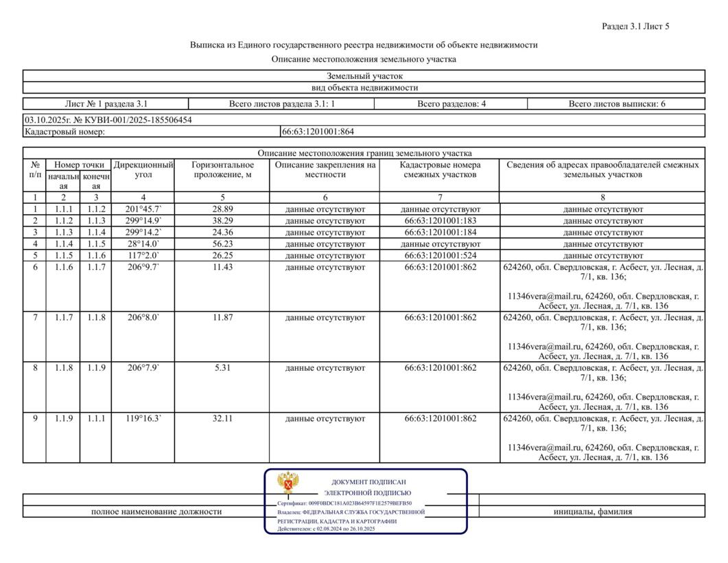Select start point 1.1.9 in last row
The height and width of the screenshot is (563, 728).
pos(63,418)
